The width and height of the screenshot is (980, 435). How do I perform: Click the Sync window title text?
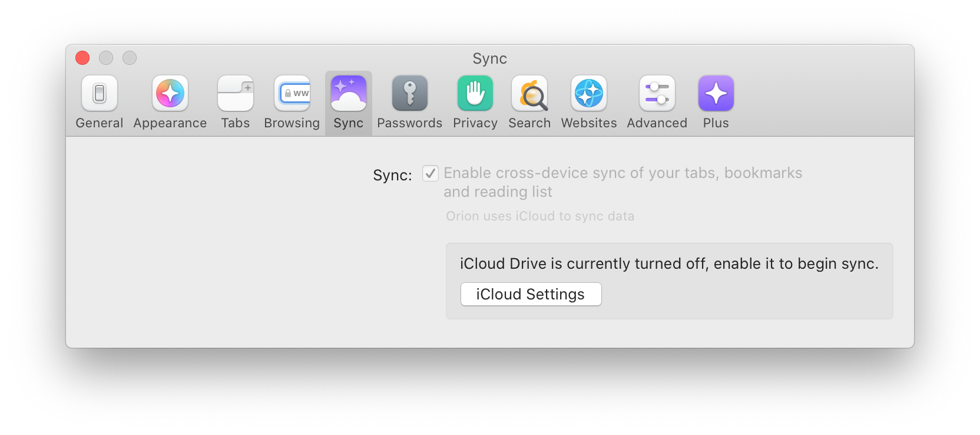click(x=489, y=58)
